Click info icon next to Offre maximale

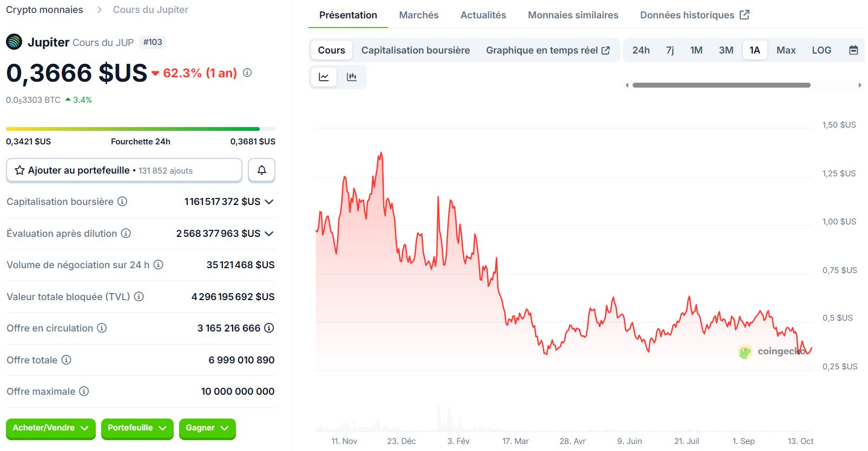click(x=84, y=391)
